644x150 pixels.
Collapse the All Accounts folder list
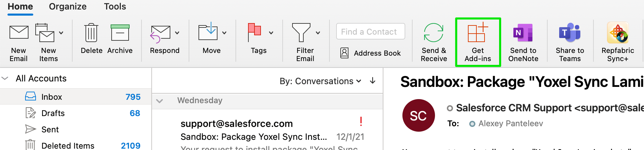5,78
